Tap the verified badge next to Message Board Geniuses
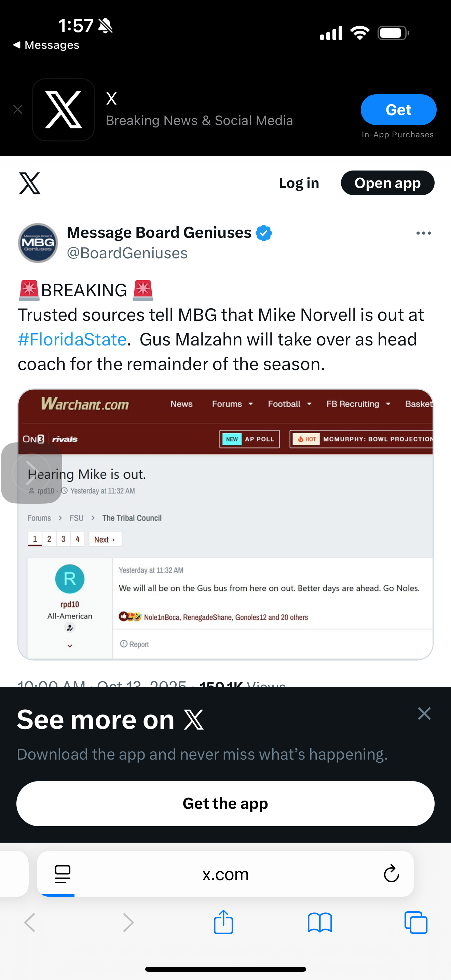 [265, 232]
